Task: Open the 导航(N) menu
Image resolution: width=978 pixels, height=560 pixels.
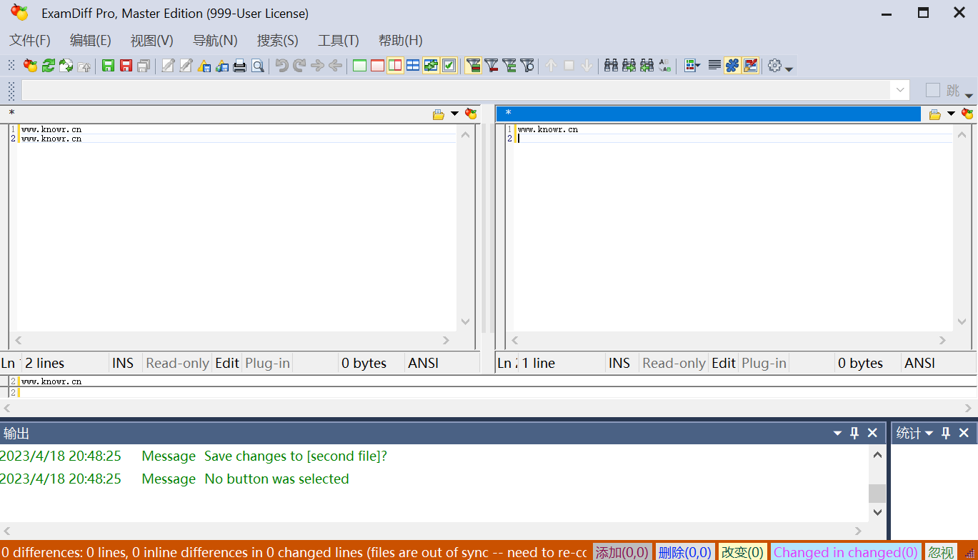Action: coord(215,41)
